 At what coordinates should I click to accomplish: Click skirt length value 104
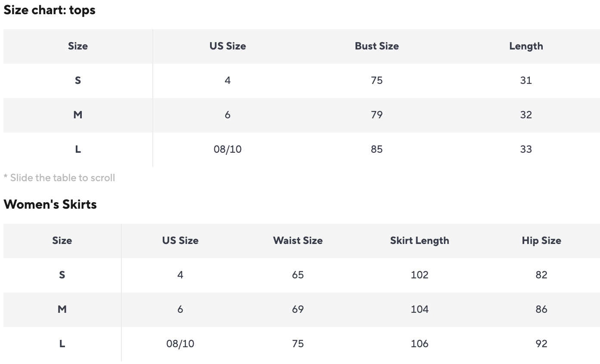coord(419,309)
